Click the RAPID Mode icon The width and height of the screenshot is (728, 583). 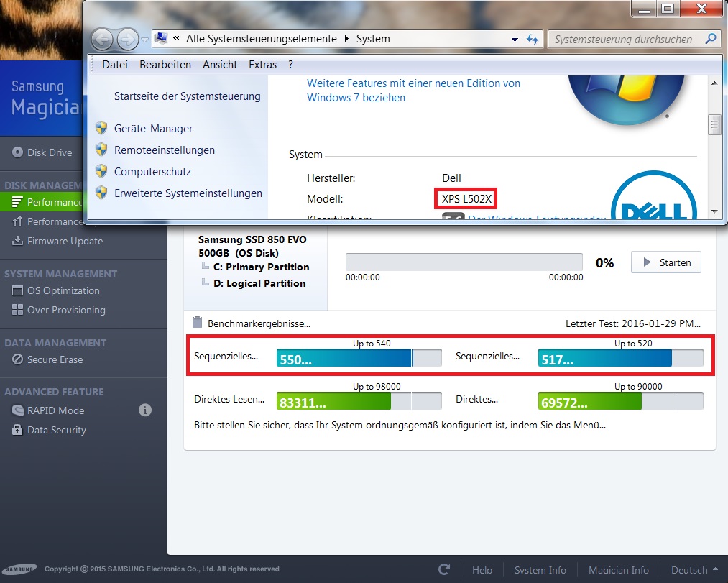[17, 410]
